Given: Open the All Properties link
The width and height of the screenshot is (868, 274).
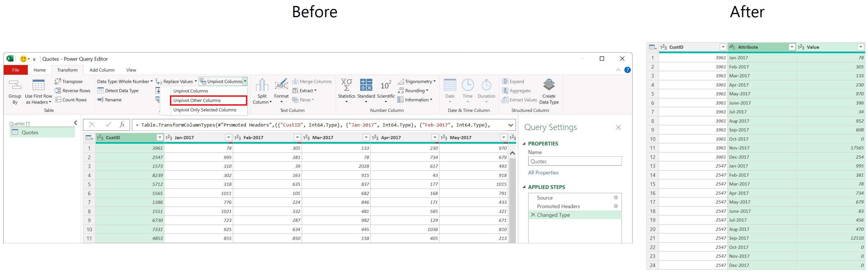Looking at the screenshot, I should [x=543, y=173].
